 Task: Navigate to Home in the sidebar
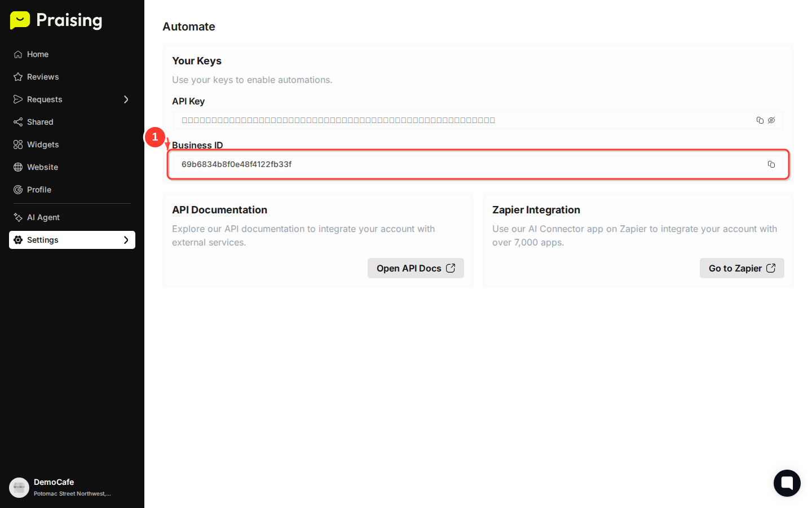(x=38, y=54)
